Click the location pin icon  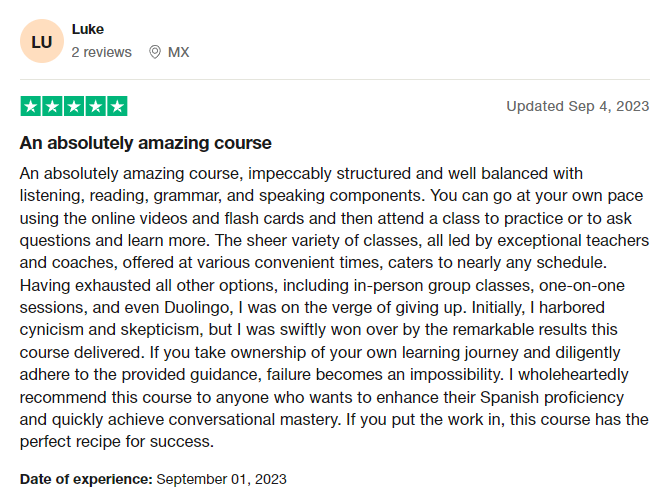click(154, 52)
